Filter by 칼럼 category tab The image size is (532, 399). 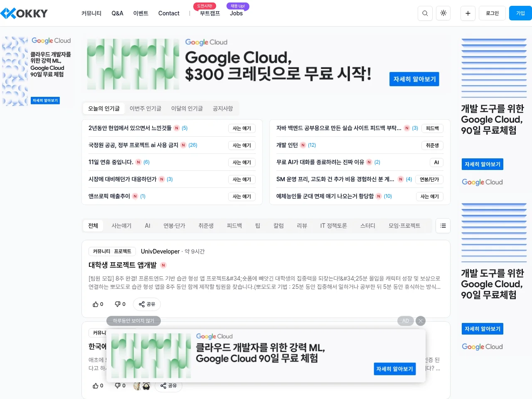[x=278, y=226]
